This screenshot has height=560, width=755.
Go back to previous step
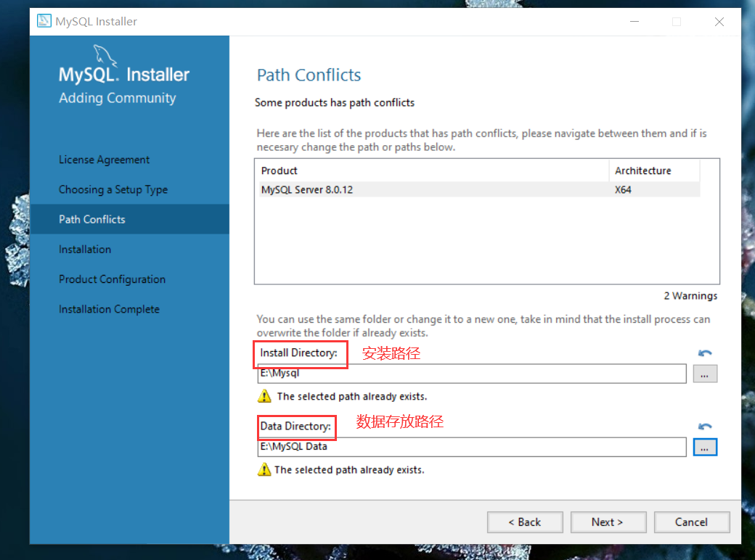(x=525, y=522)
